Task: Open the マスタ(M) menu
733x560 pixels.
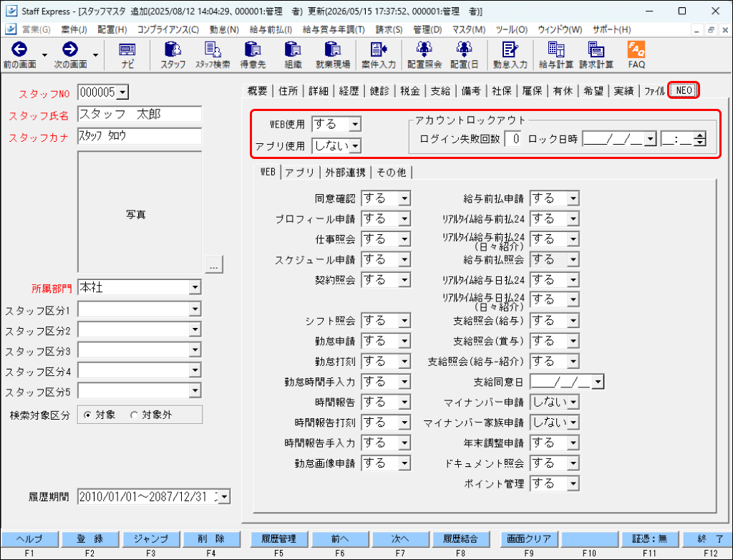Action: pos(468,29)
